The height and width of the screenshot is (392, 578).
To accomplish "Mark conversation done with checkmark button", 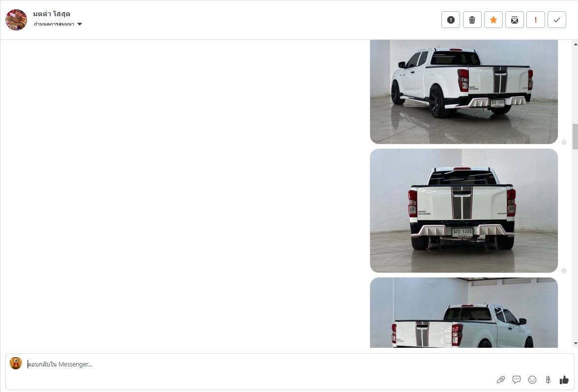I will [556, 20].
